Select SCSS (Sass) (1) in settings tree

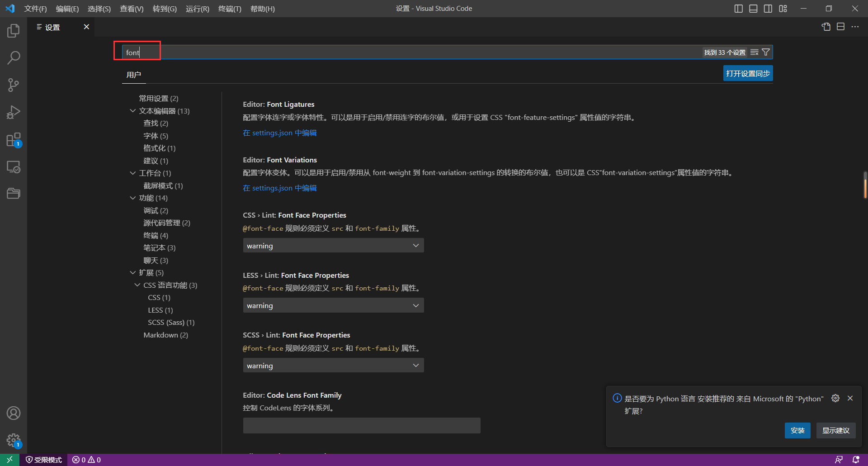click(171, 322)
